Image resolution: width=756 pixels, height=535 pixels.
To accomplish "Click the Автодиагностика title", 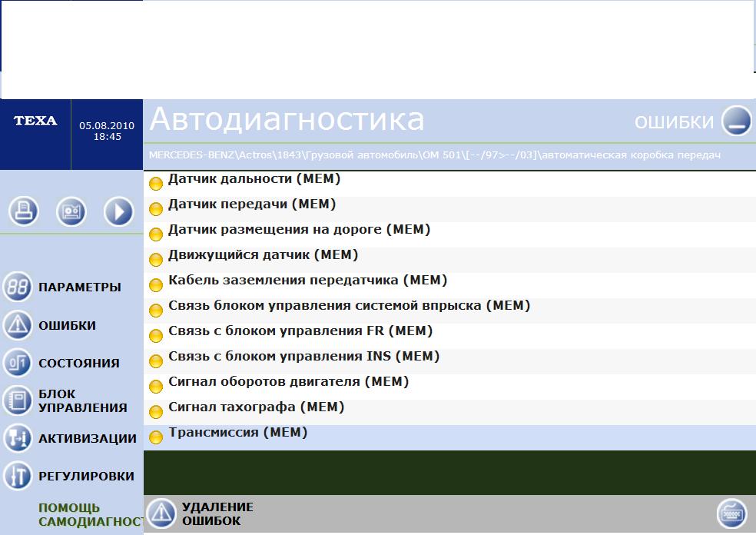I will [287, 119].
